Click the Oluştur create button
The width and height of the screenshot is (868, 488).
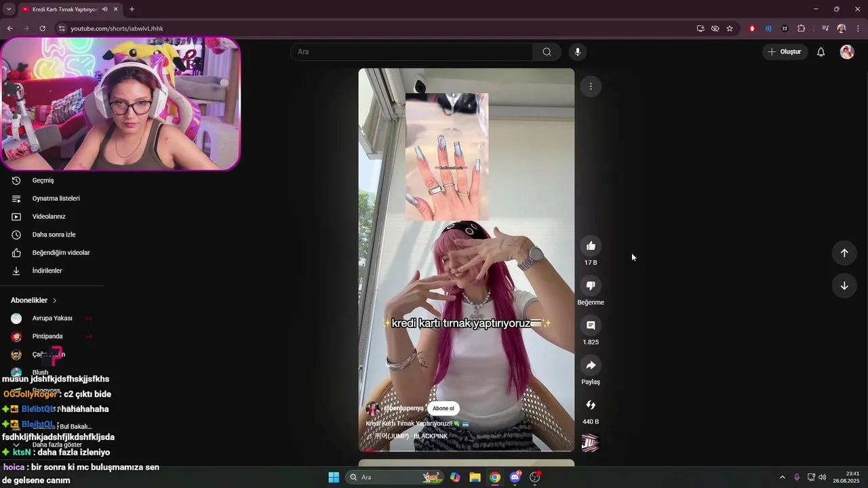785,52
